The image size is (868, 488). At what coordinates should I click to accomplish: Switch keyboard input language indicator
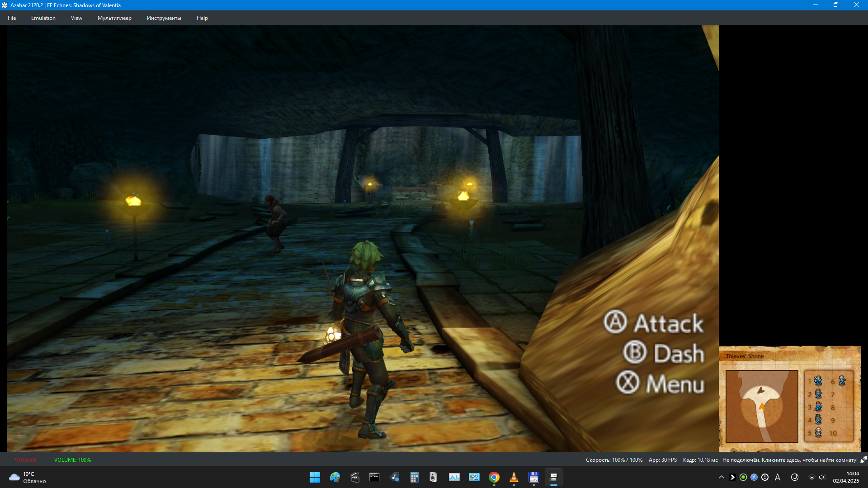point(778,477)
